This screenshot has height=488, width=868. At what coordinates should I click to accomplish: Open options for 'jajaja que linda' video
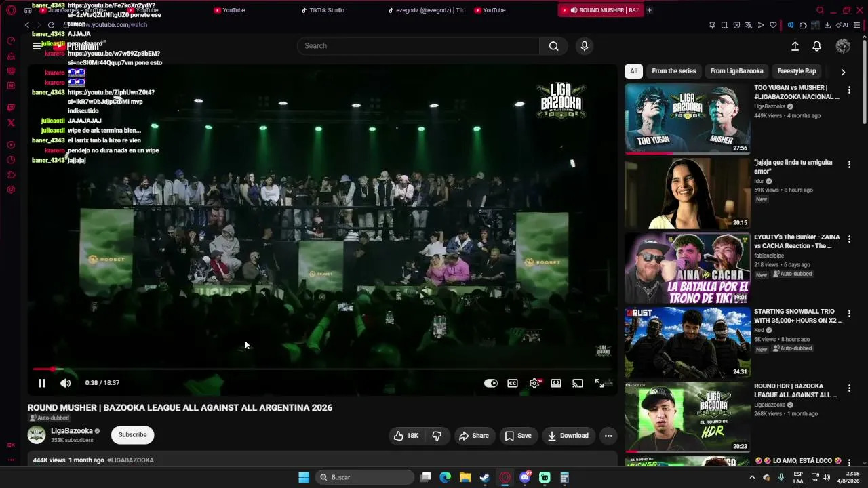pyautogui.click(x=849, y=164)
